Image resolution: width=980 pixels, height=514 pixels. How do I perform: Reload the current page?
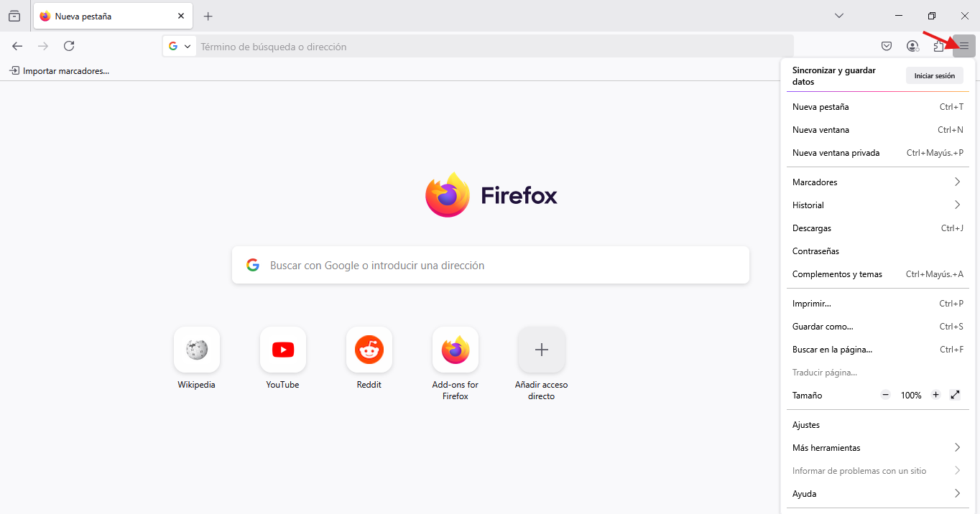pyautogui.click(x=69, y=46)
